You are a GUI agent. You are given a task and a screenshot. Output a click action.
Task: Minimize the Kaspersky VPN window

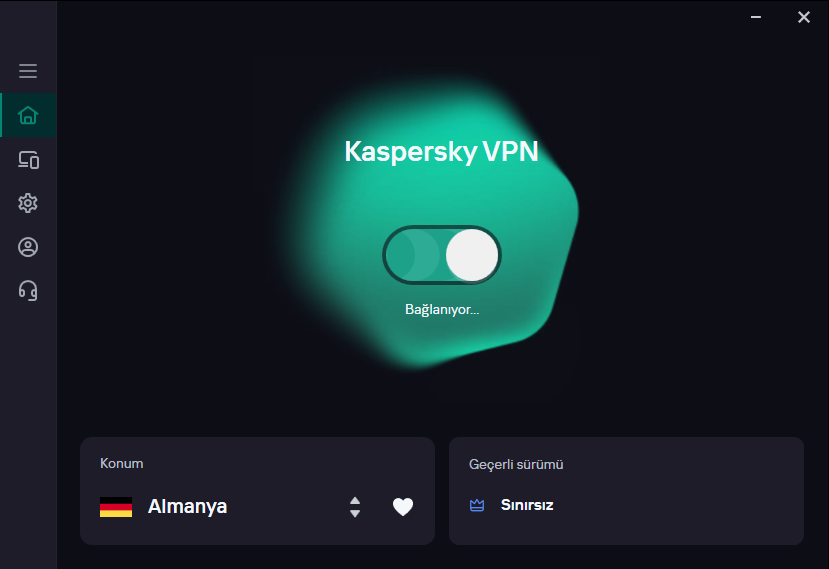point(757,17)
